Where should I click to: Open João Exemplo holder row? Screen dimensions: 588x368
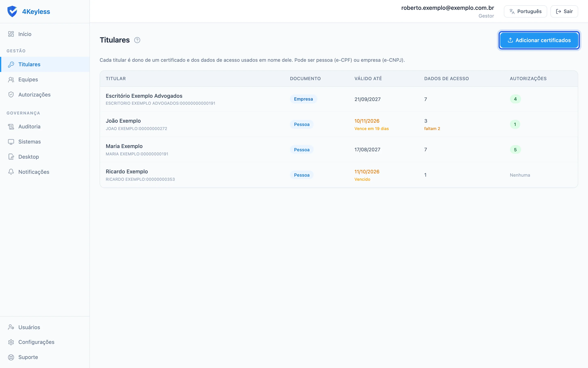click(339, 124)
